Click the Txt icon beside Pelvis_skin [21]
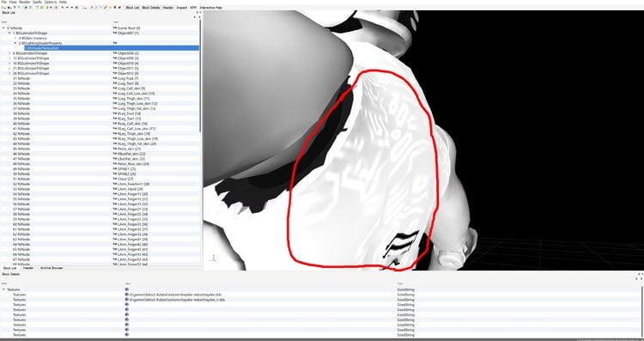 114,149
